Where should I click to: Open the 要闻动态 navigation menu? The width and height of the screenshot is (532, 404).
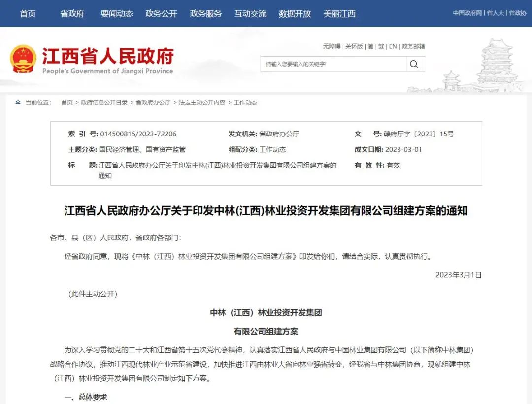(117, 14)
